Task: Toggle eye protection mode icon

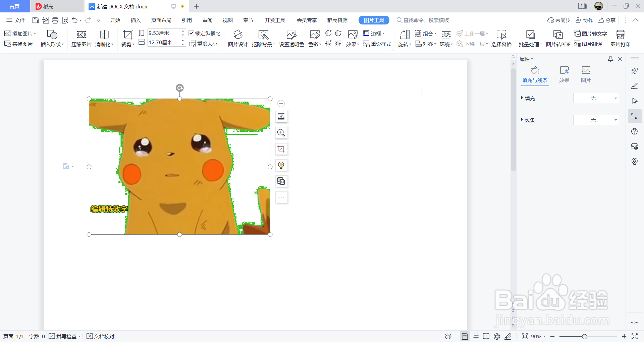Action: (448, 336)
